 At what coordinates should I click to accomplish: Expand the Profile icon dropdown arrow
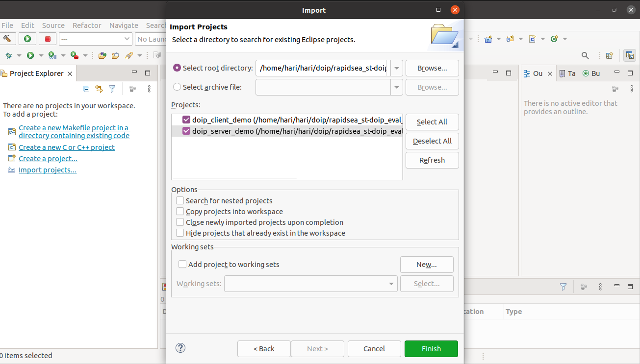63,55
